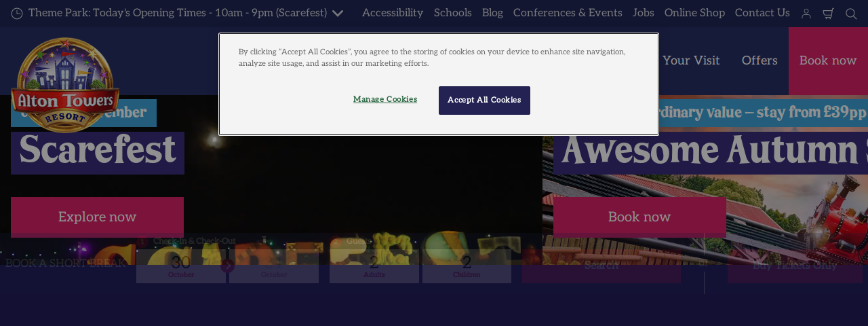Image resolution: width=868 pixels, height=326 pixels.
Task: Click the stay from £39pp banner
Action: [765, 112]
